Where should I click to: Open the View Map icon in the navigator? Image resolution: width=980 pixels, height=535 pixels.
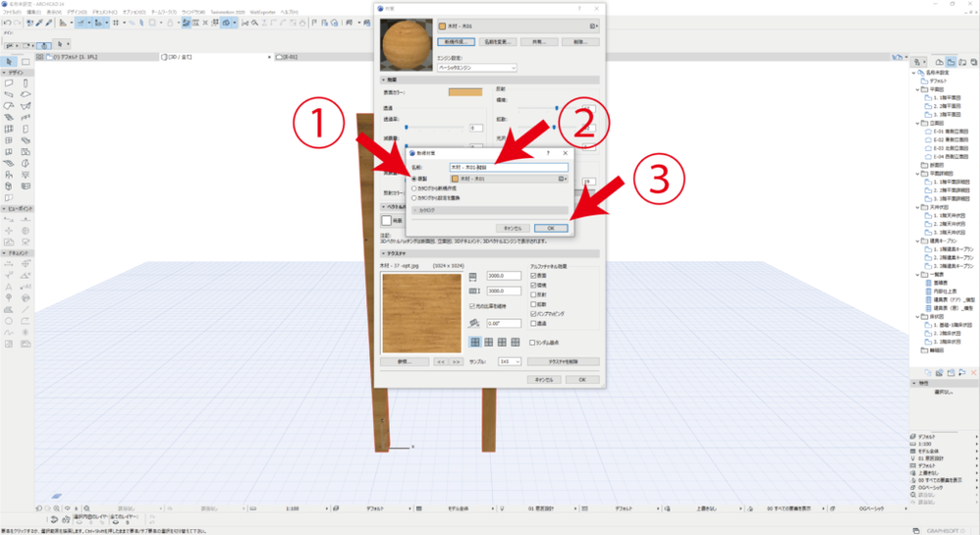[951, 62]
